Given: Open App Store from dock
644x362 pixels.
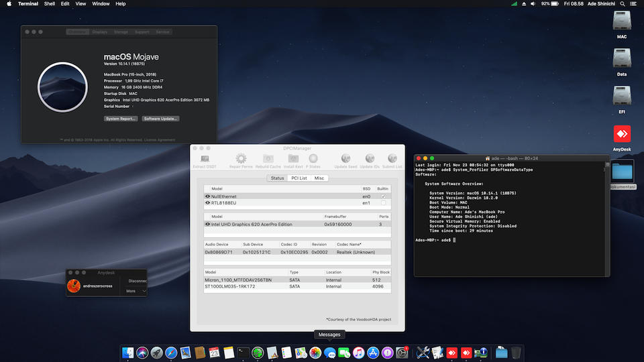Looking at the screenshot, I should point(373,353).
